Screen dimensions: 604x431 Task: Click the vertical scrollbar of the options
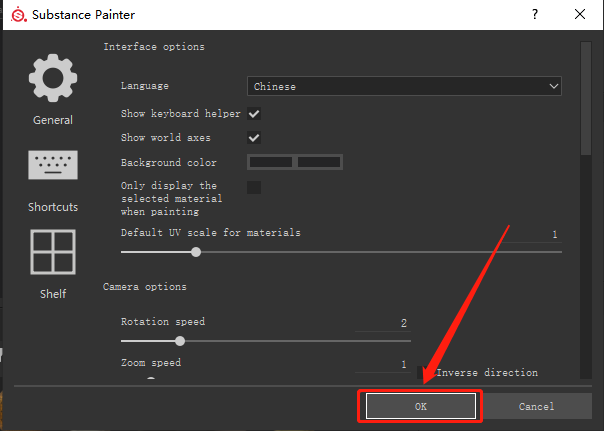586,99
